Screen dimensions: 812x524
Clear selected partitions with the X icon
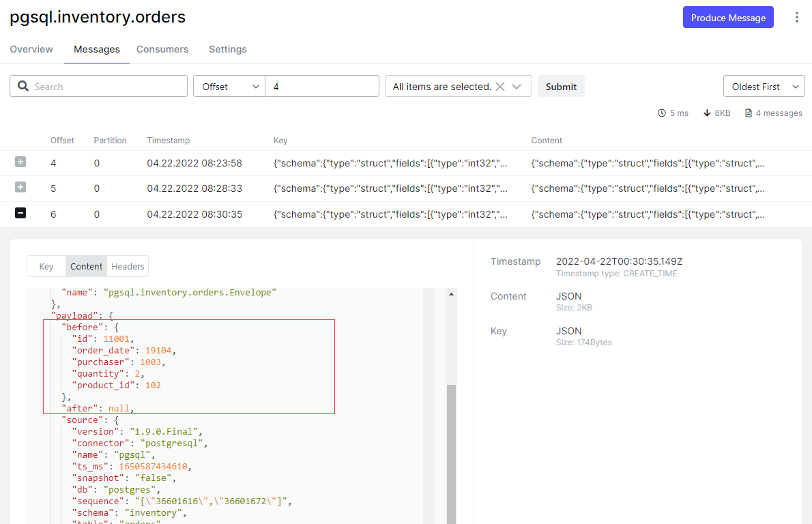499,87
